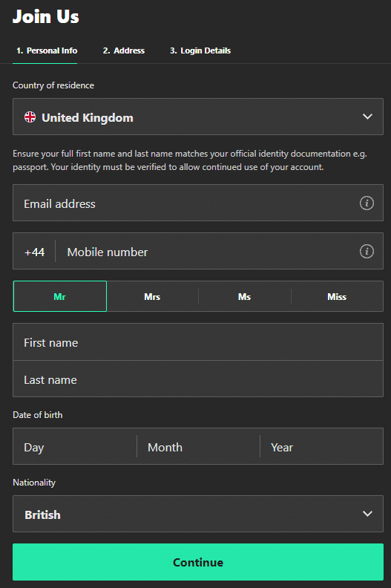Select the Ms title option
The width and height of the screenshot is (391, 588).
pos(244,296)
